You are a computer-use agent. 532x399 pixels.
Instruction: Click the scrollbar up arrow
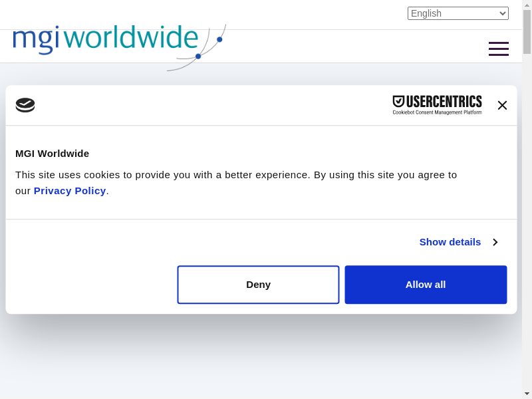527,5
